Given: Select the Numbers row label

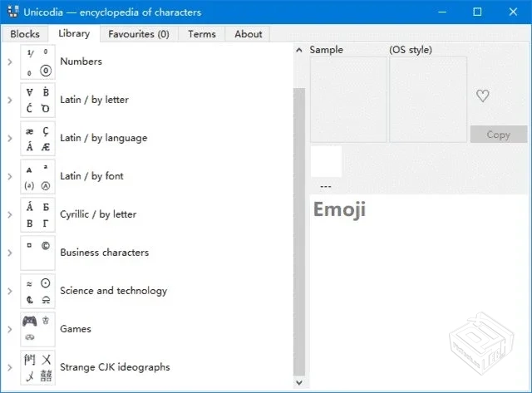Looking at the screenshot, I should [x=81, y=61].
